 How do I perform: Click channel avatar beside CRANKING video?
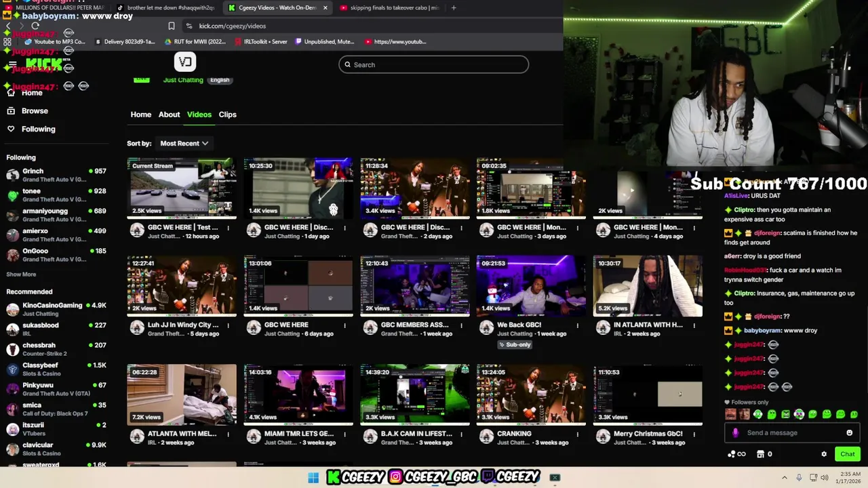pyautogui.click(x=486, y=437)
